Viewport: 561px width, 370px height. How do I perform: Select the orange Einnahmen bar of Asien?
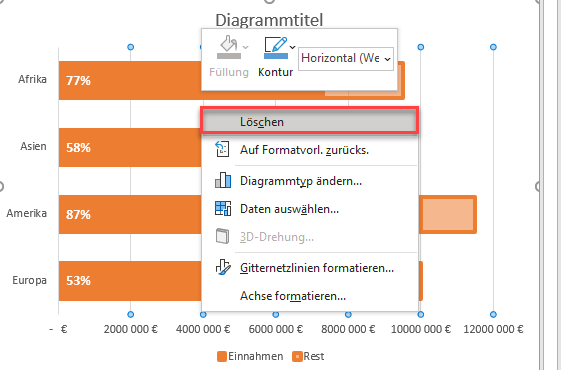[130, 147]
